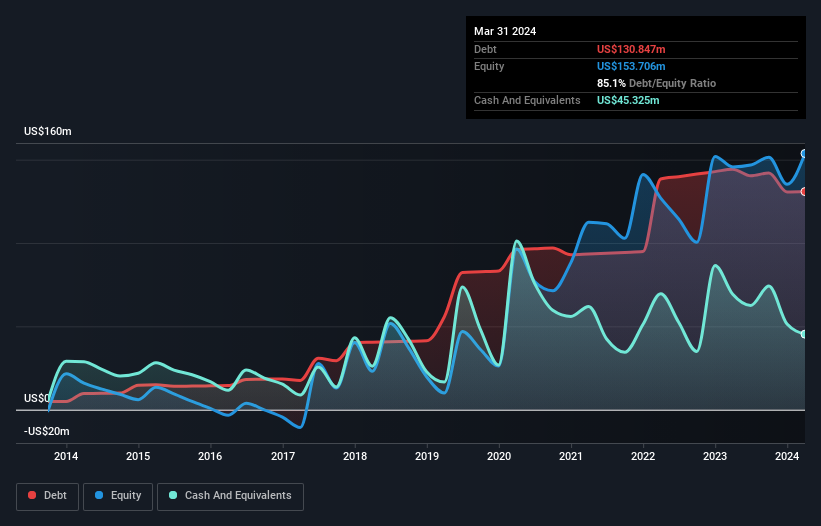The width and height of the screenshot is (821, 526).
Task: Click the US$45.325m cash value
Action: 628,100
